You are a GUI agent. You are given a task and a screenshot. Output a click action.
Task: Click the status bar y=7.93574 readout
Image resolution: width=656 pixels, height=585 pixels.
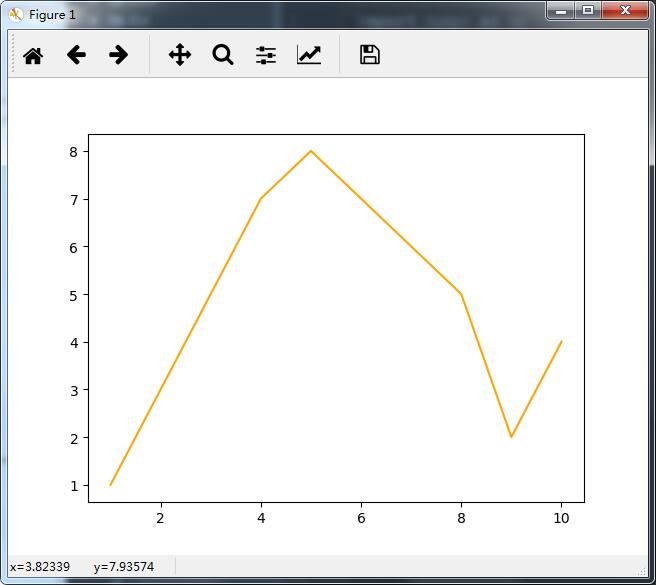tap(124, 567)
